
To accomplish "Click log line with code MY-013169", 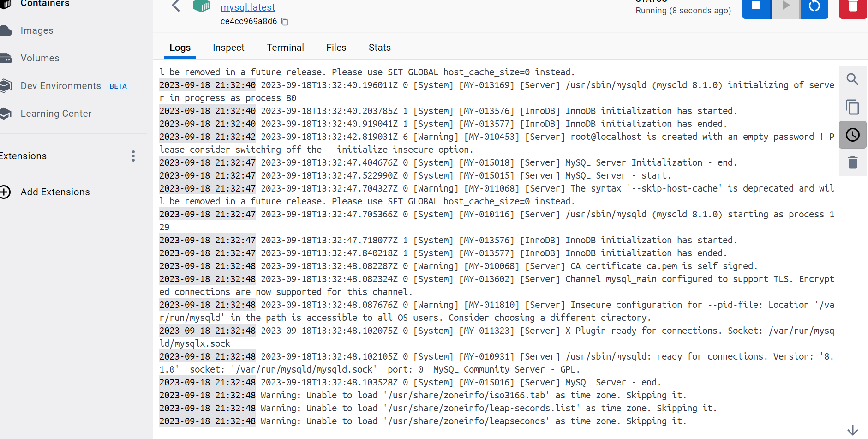I will click(x=497, y=91).
